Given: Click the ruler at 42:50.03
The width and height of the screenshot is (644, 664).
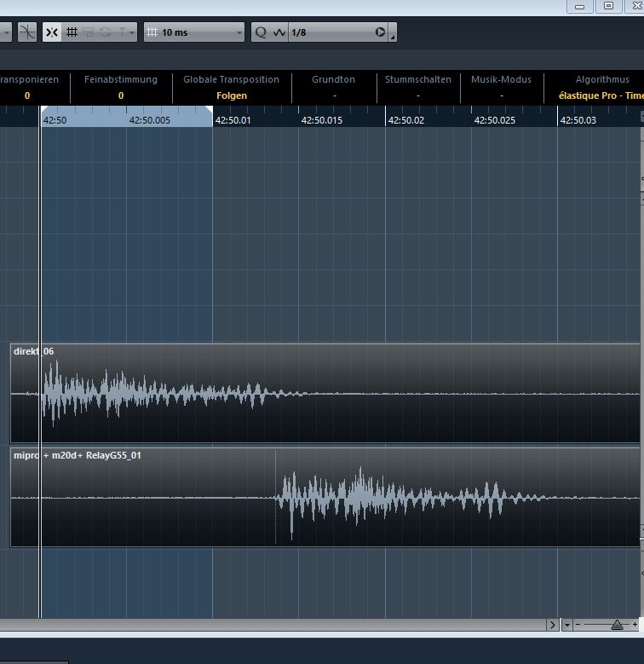Looking at the screenshot, I should pos(578,120).
